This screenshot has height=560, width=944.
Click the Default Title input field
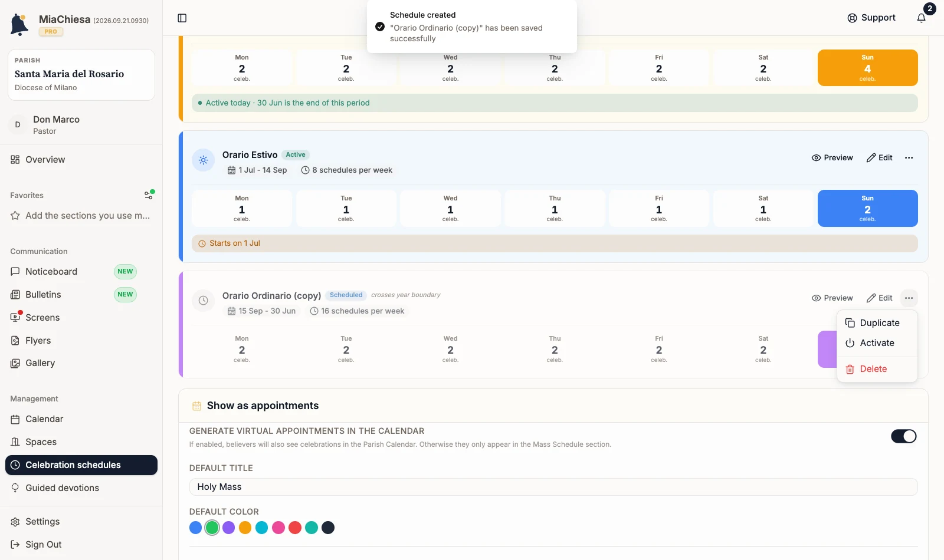pos(553,487)
